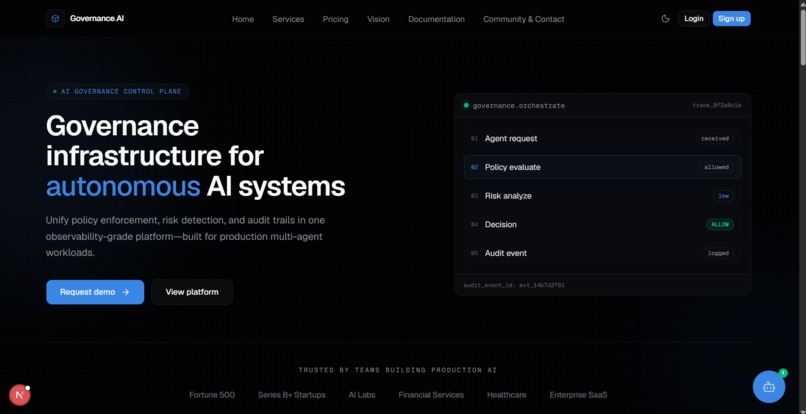
Task: Click the arrow in Request demo
Action: [x=125, y=292]
